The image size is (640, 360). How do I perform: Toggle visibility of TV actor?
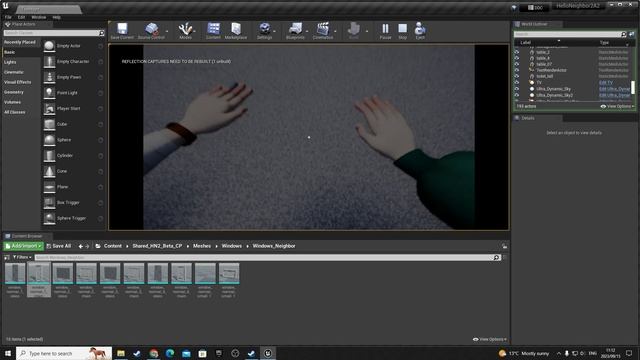(x=517, y=82)
